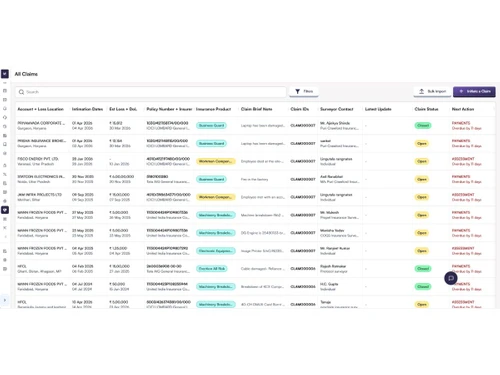Open the STATCON ELECTRONICS account row
The width and height of the screenshot is (500, 375).
[x=41, y=177]
